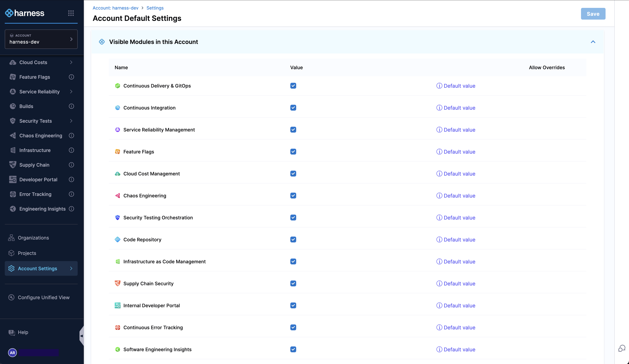Open the module grid switcher icon
Image resolution: width=629 pixels, height=364 pixels.
[71, 13]
